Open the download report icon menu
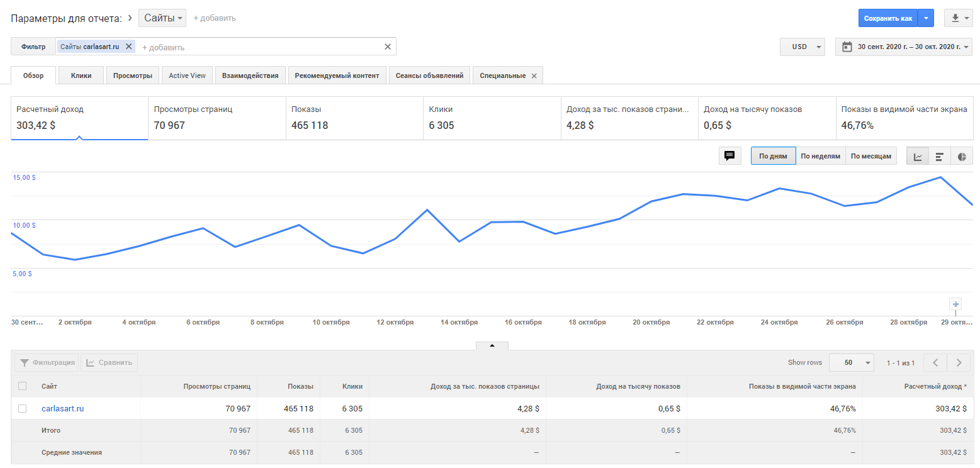 pyautogui.click(x=958, y=18)
